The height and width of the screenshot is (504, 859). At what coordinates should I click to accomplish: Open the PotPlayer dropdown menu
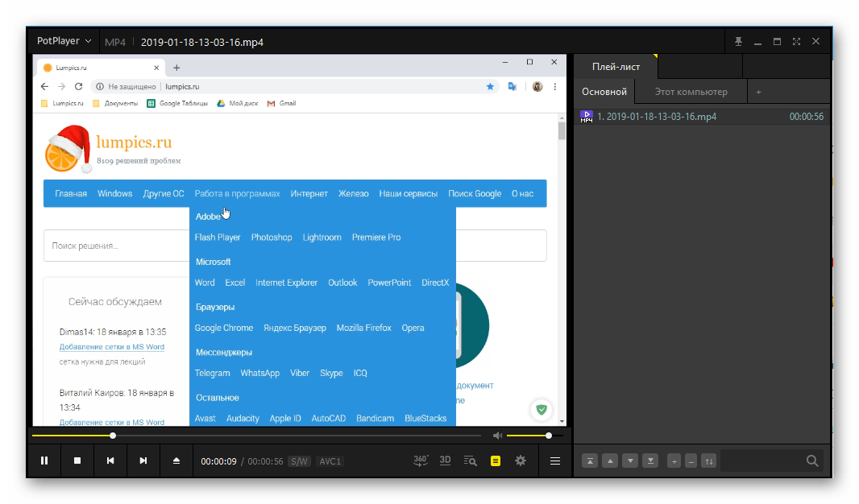coord(64,41)
